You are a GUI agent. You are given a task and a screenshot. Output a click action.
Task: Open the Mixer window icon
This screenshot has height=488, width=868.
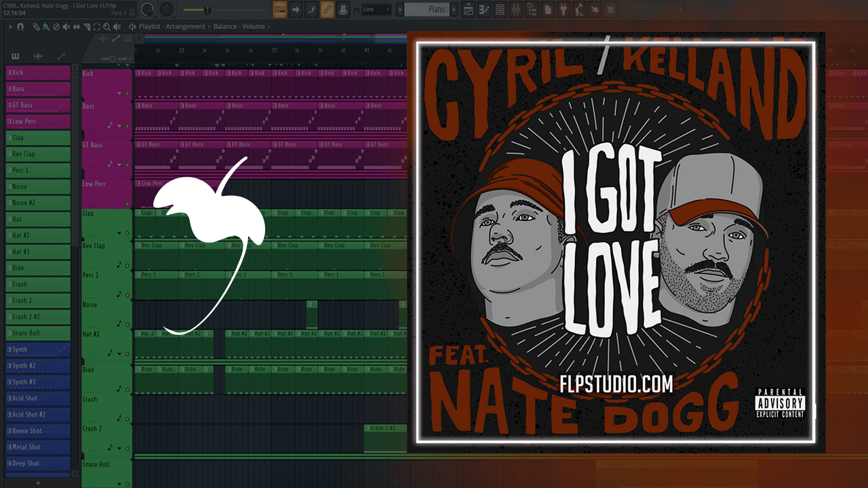coord(516,9)
